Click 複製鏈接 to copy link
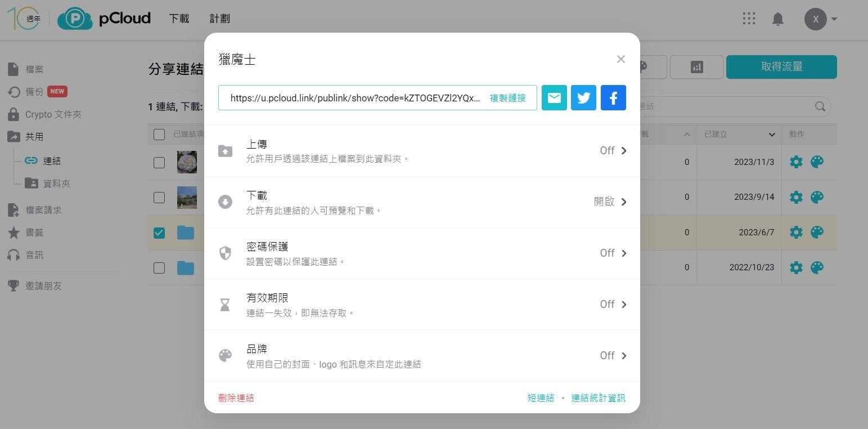This screenshot has height=429, width=868. coord(507,98)
